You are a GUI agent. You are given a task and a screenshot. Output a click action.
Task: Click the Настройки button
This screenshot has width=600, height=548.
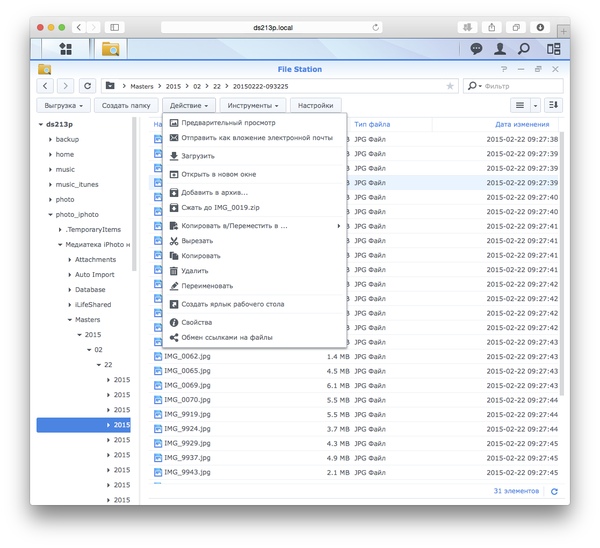click(x=315, y=106)
